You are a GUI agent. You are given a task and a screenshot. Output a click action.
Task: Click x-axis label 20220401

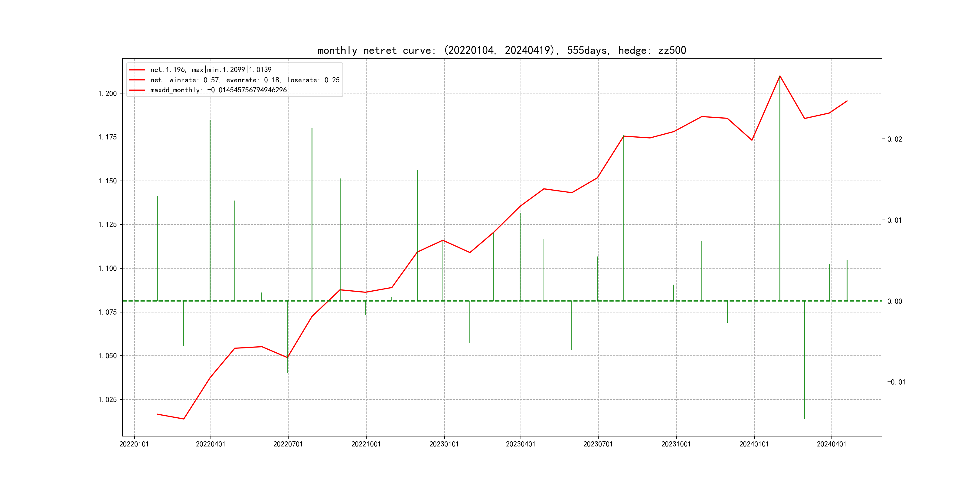(211, 444)
